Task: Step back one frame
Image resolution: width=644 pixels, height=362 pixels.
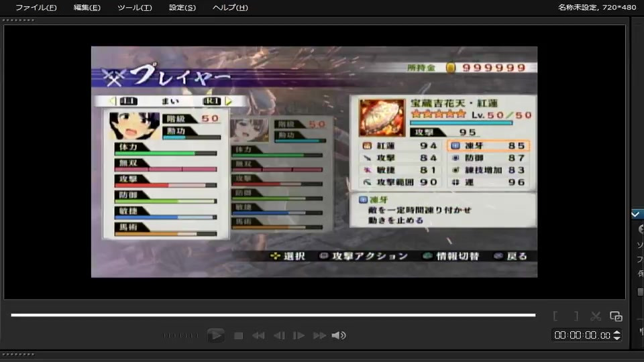Action: 279,336
